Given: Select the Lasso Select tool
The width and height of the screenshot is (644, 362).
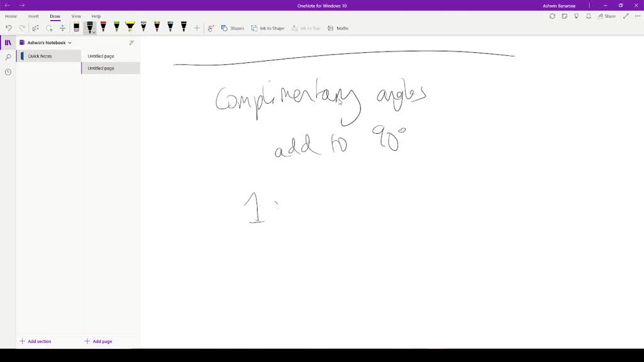Looking at the screenshot, I should (36, 28).
